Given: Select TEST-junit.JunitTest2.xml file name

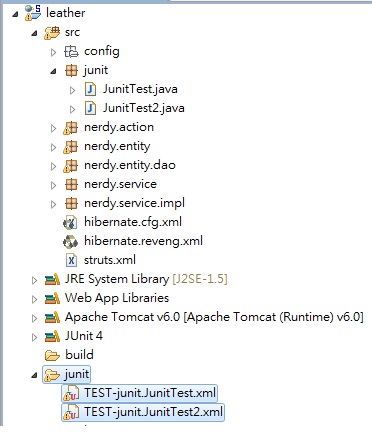Looking at the screenshot, I should (153, 412).
